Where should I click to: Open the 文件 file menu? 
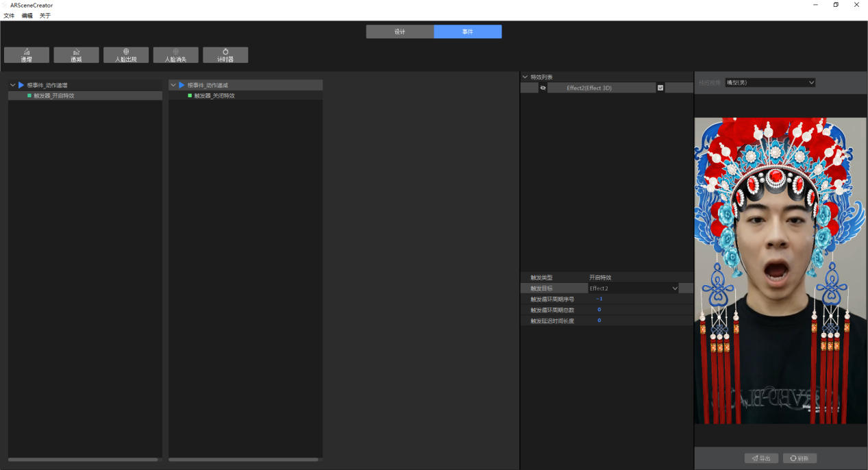[9, 15]
